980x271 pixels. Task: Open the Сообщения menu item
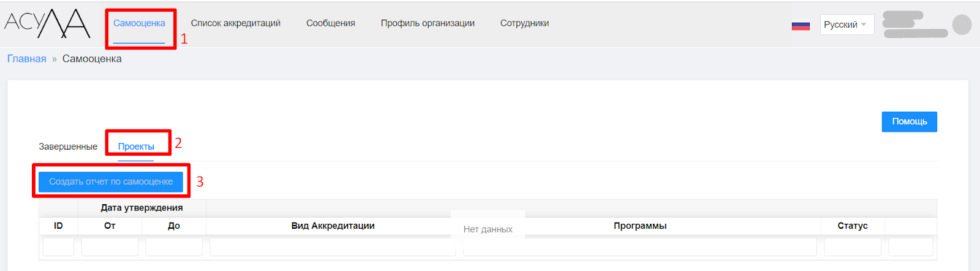click(331, 23)
